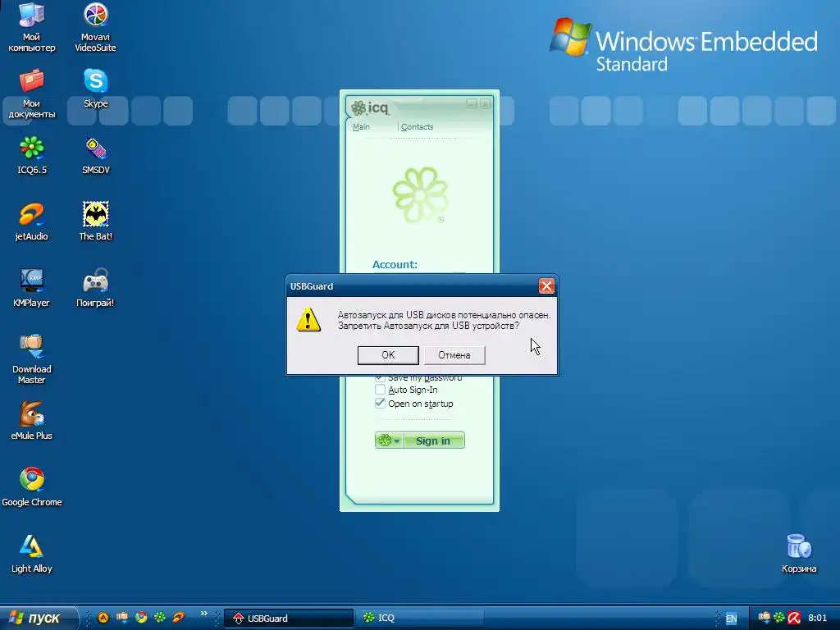Click the ICQ flower tray icon

coord(779,619)
